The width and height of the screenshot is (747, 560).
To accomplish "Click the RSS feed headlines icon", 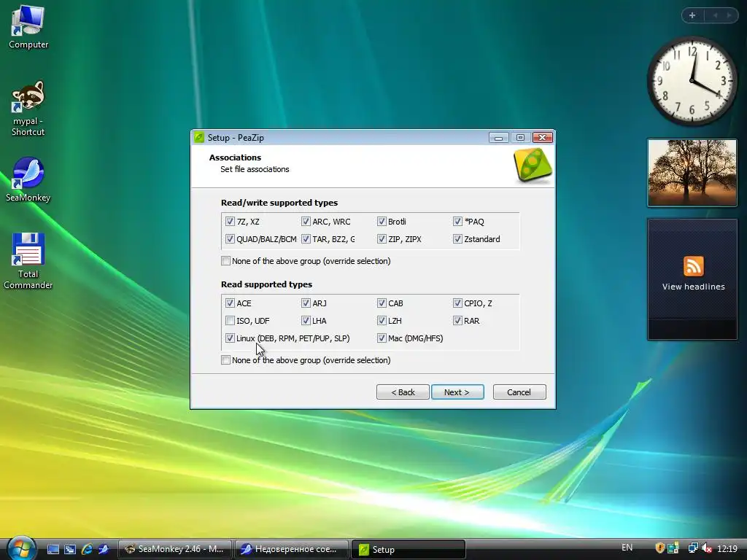I will coord(693,265).
